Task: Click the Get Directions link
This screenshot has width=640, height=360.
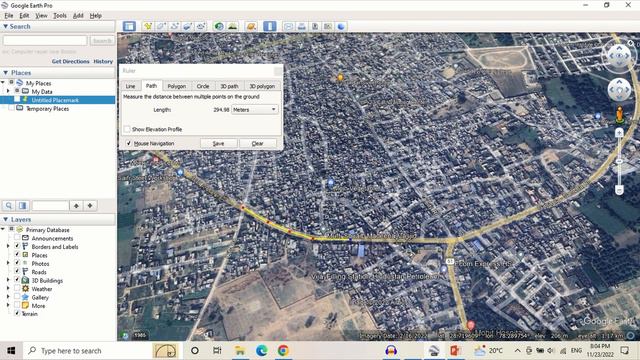Action: tap(71, 61)
